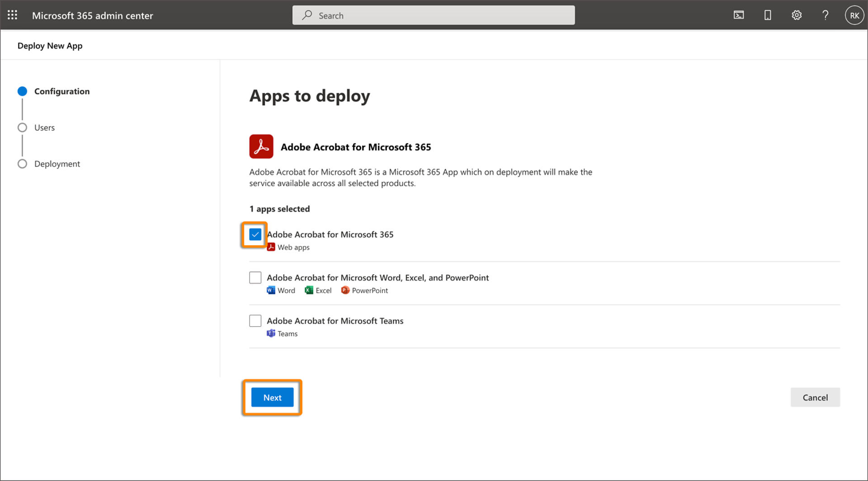Check Acrobat for Word, Excel, and PowerPoint
868x481 pixels.
pyautogui.click(x=255, y=277)
